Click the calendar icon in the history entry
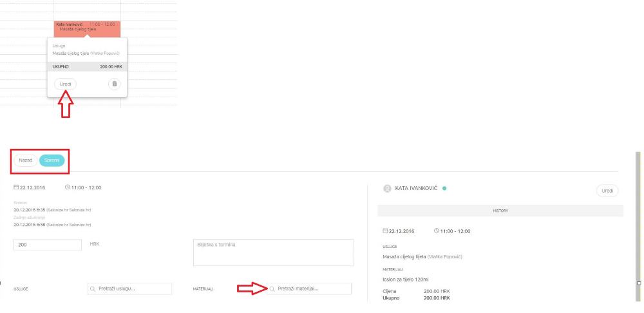This screenshot has width=644, height=313. click(385, 231)
